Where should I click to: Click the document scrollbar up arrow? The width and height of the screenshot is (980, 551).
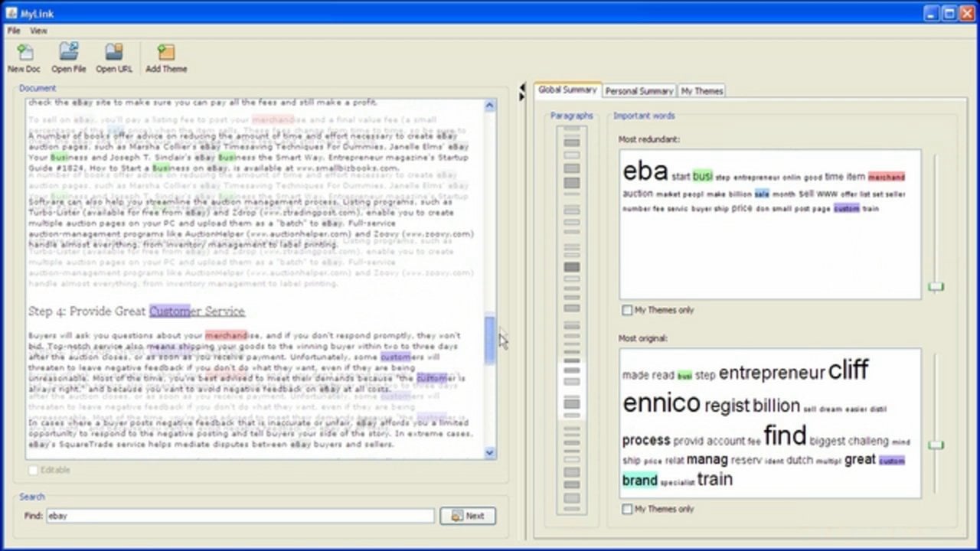pyautogui.click(x=490, y=105)
